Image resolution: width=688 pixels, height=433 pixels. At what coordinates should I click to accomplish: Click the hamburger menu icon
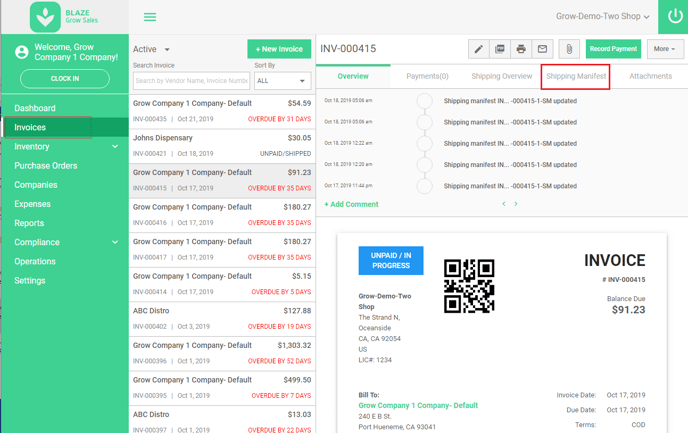click(x=150, y=17)
